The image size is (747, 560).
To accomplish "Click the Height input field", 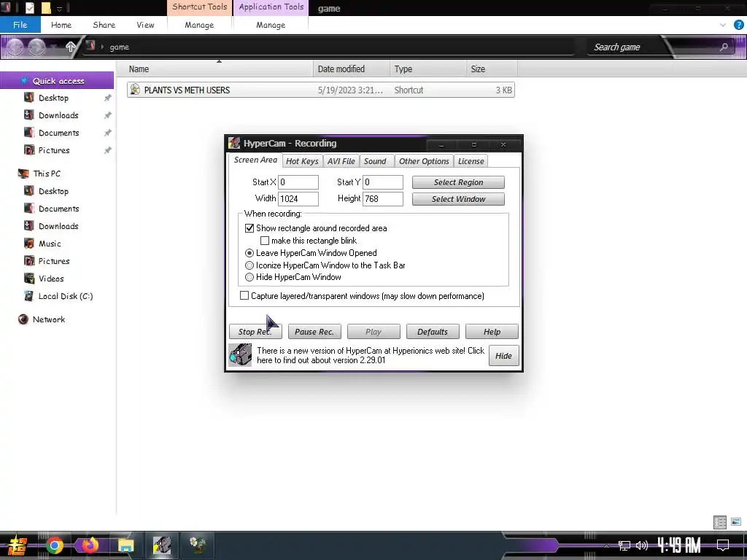I will coord(383,198).
